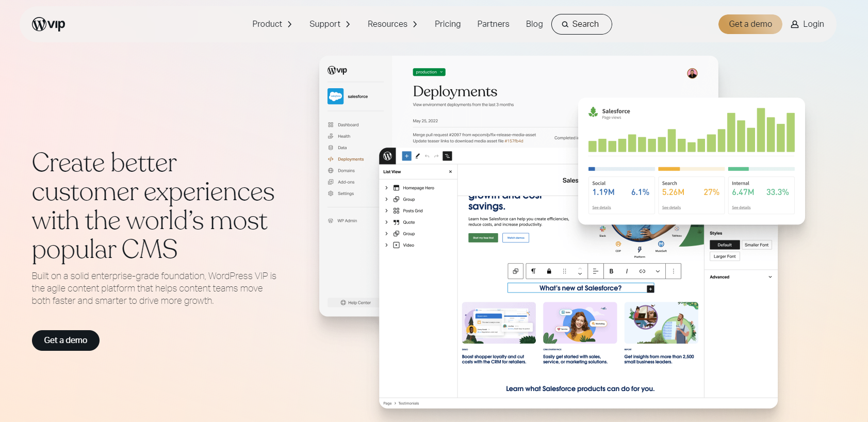Click the WordPress VIP logo in the site header
The height and width of the screenshot is (422, 868).
pyautogui.click(x=48, y=24)
